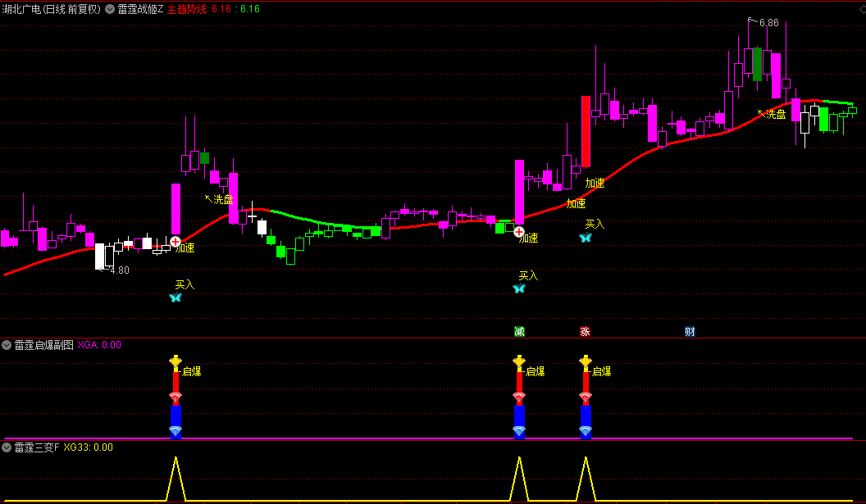
Task: Click the blue diamond on the 启爆 bar under 减
Action: click(x=519, y=430)
